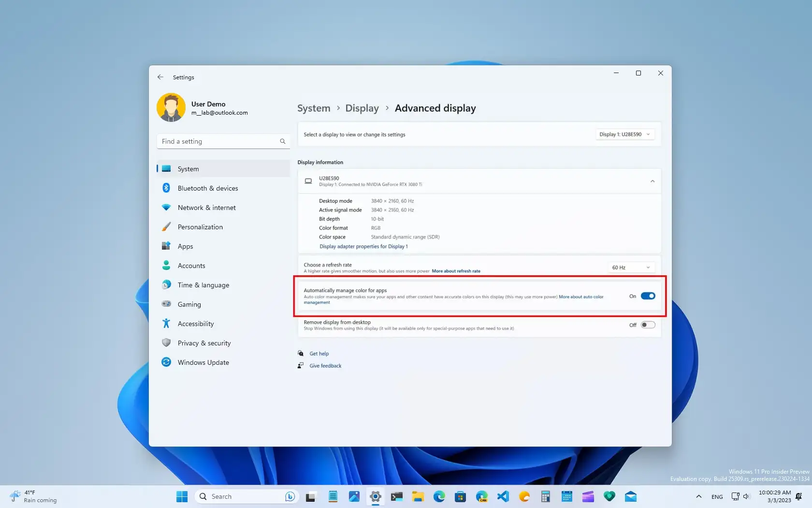Screen dimensions: 812x508
Task: Open Privacy & security settings
Action: pyautogui.click(x=203, y=343)
